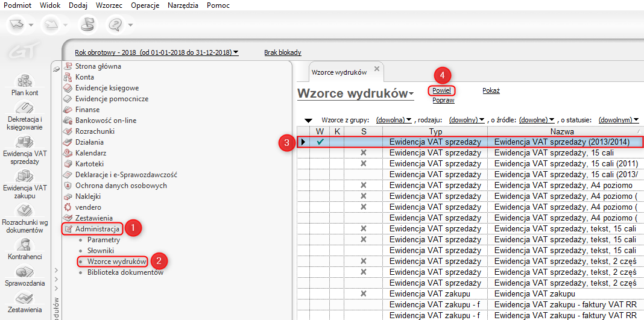Open Kartoteki in the module tree
This screenshot has width=644, height=320.
[x=89, y=164]
